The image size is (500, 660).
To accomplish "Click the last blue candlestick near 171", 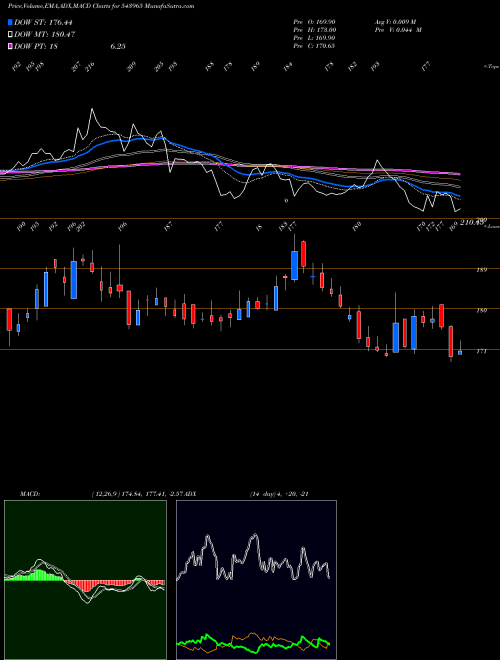I will tap(460, 352).
